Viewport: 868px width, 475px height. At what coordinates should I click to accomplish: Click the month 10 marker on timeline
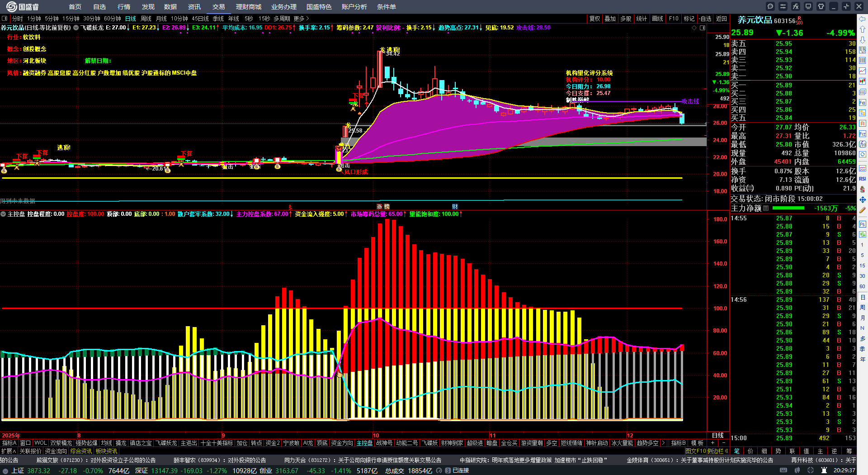[376, 436]
